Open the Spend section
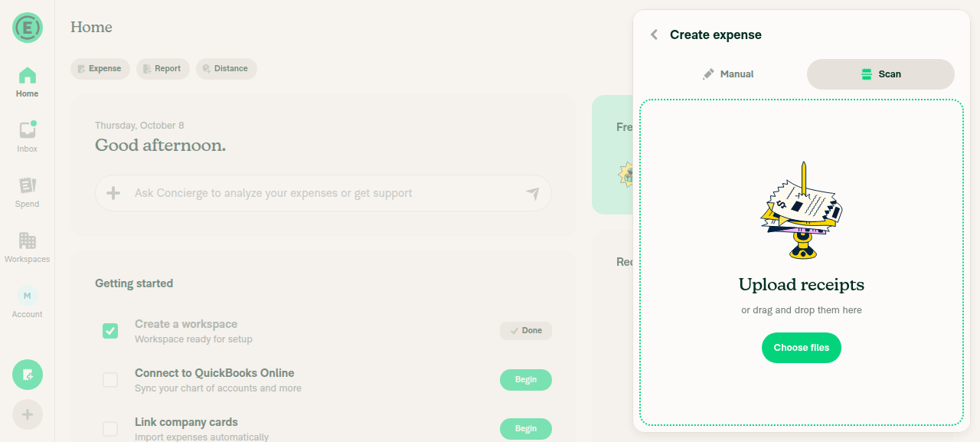The image size is (980, 442). click(x=28, y=192)
